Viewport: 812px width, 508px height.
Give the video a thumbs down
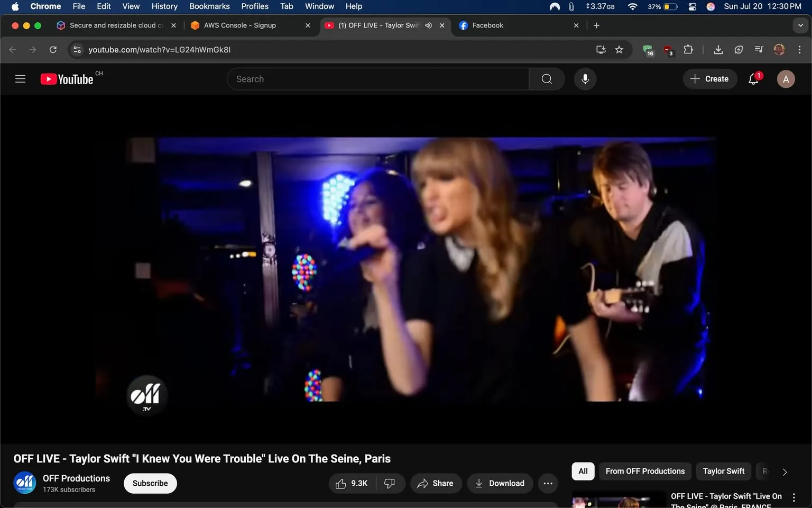[390, 483]
